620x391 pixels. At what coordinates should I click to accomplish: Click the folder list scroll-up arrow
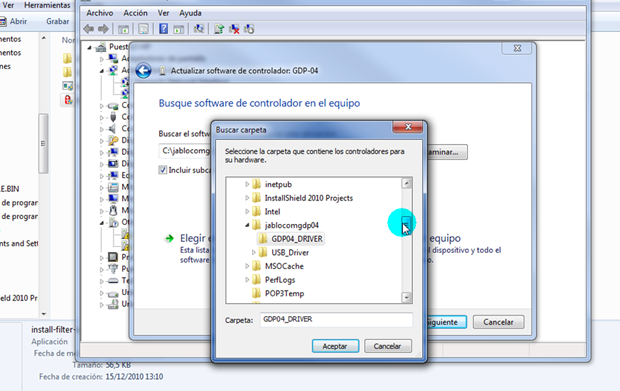point(406,183)
